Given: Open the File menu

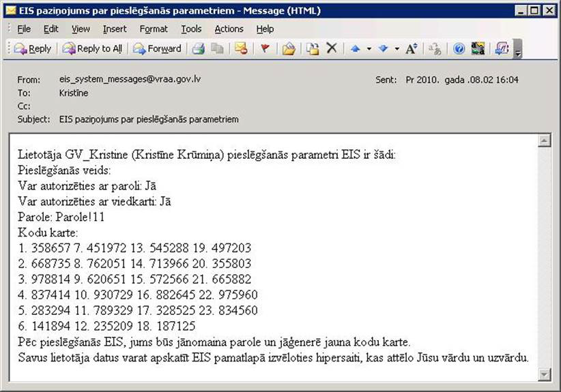Looking at the screenshot, I should 24,29.
